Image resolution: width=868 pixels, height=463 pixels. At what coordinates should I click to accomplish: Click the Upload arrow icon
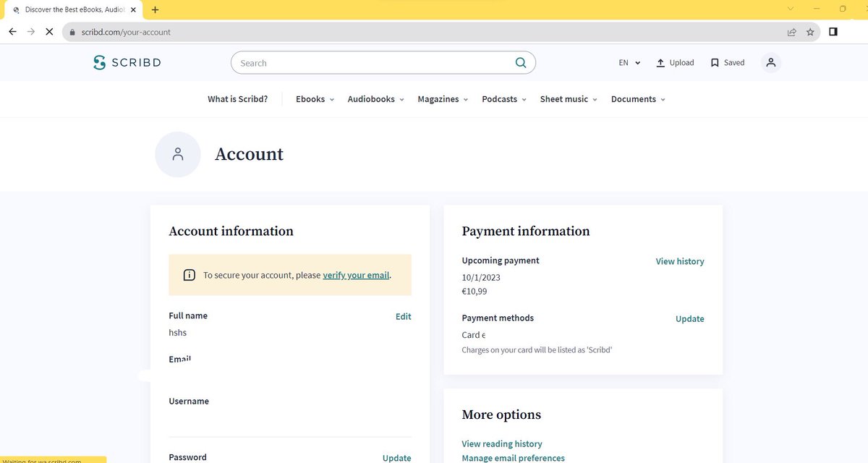coord(660,63)
